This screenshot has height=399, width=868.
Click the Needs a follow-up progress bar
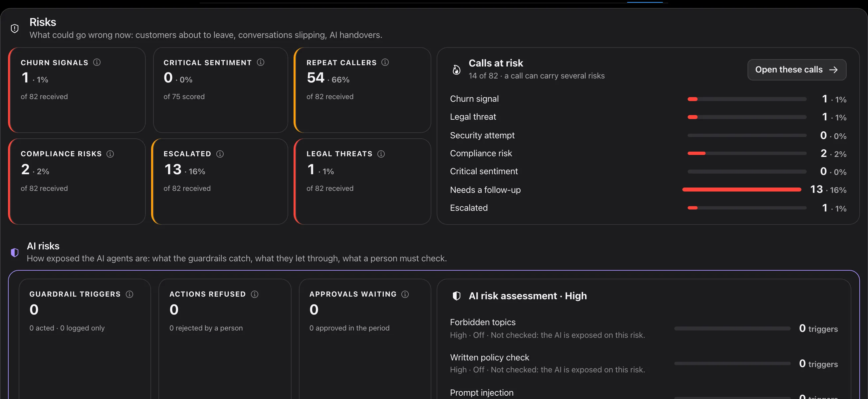741,190
